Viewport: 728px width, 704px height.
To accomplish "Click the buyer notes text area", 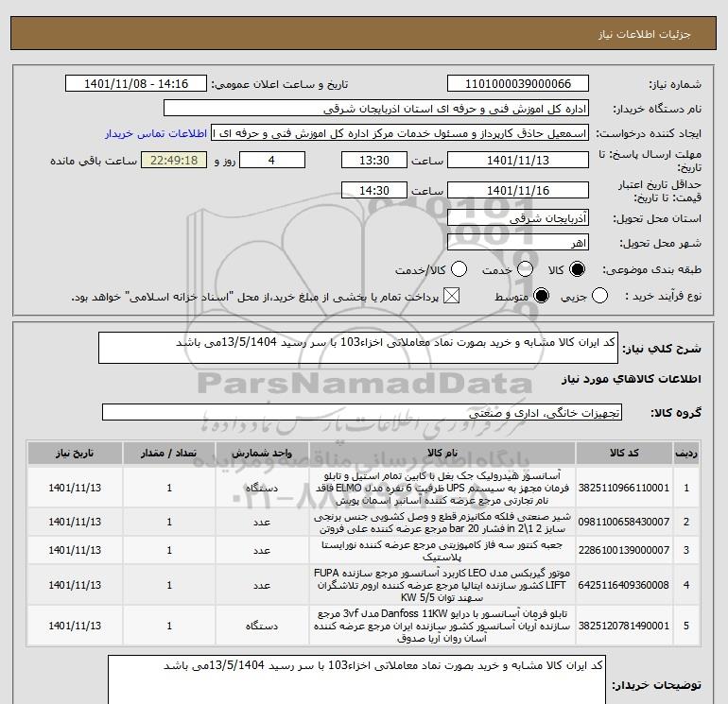I will point(357,679).
